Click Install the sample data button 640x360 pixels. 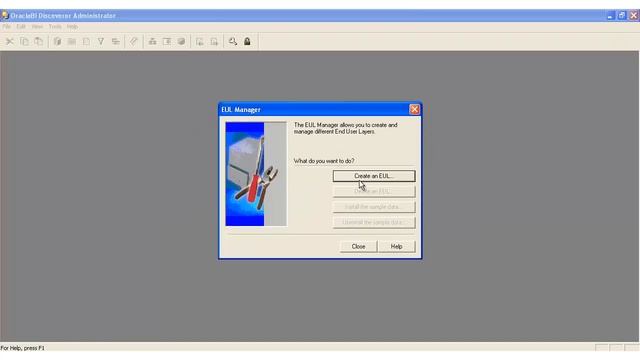tap(374, 207)
